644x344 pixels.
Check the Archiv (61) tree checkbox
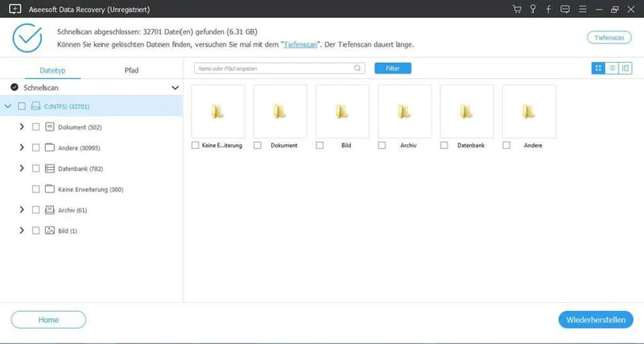click(x=35, y=210)
